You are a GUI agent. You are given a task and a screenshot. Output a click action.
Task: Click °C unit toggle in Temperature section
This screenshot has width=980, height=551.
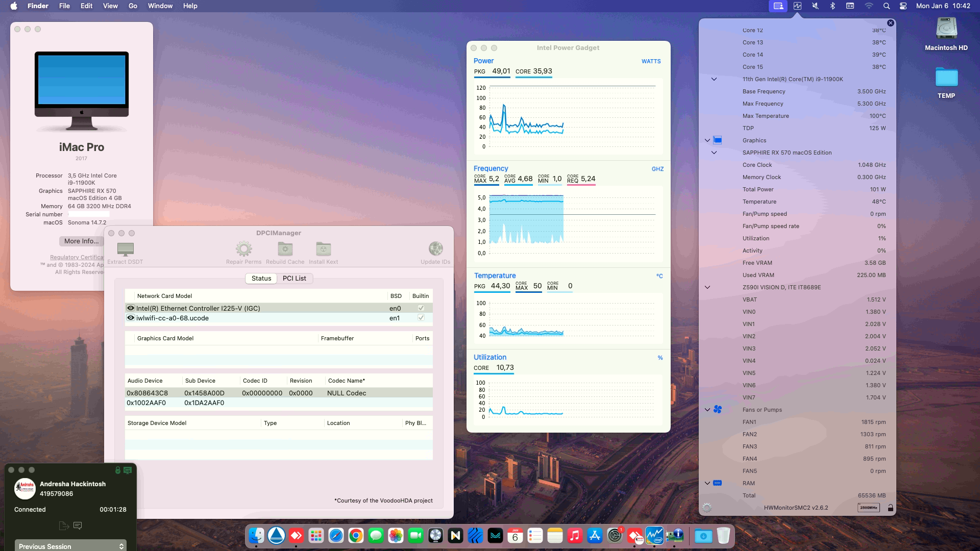(659, 276)
